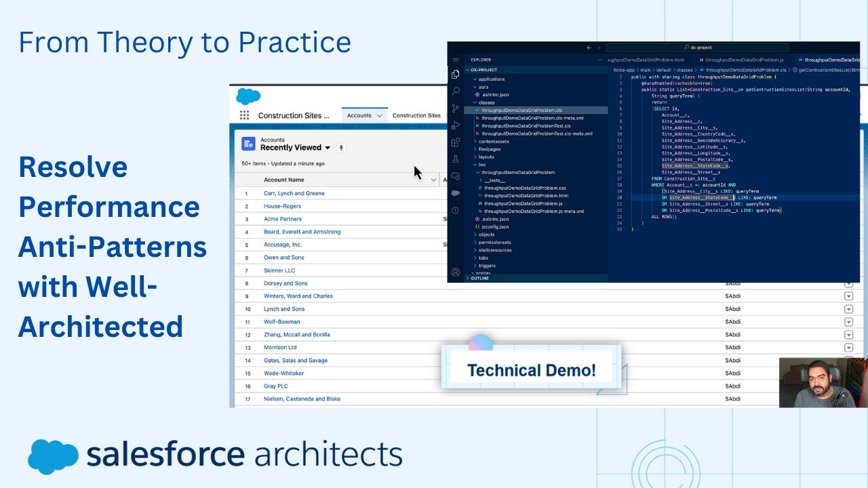Open the Search view in VS Code activity bar

click(456, 91)
